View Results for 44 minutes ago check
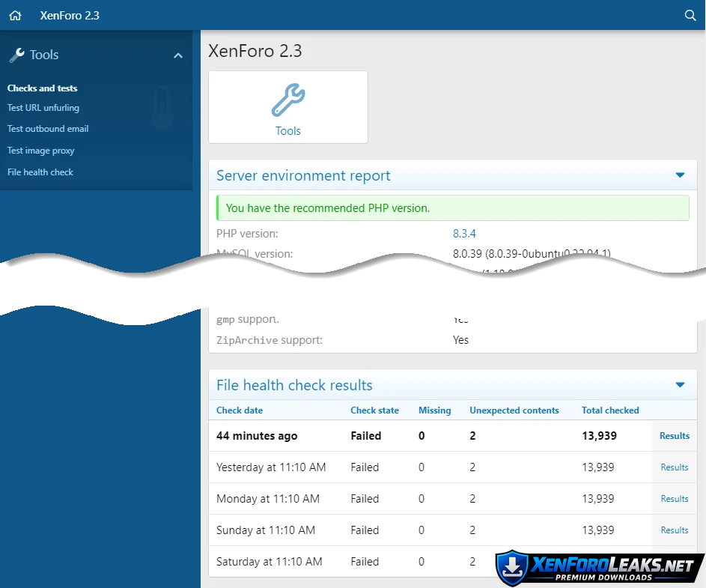Image resolution: width=706 pixels, height=588 pixels. (x=674, y=436)
